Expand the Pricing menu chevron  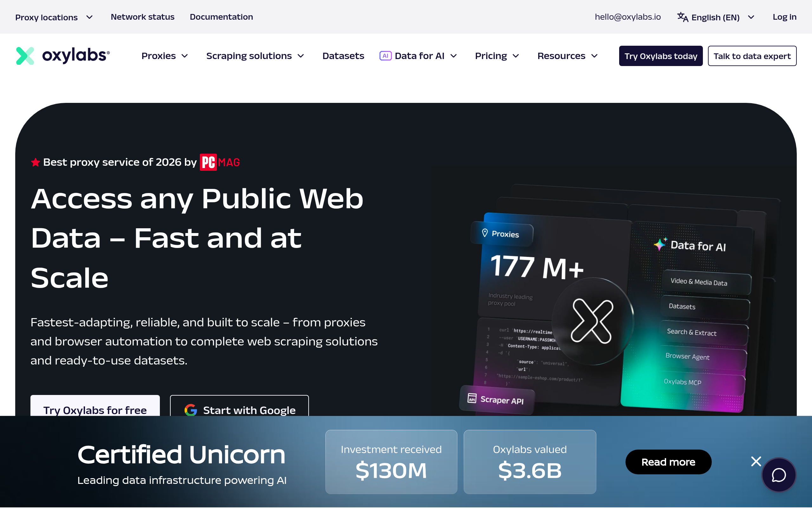[516, 56]
